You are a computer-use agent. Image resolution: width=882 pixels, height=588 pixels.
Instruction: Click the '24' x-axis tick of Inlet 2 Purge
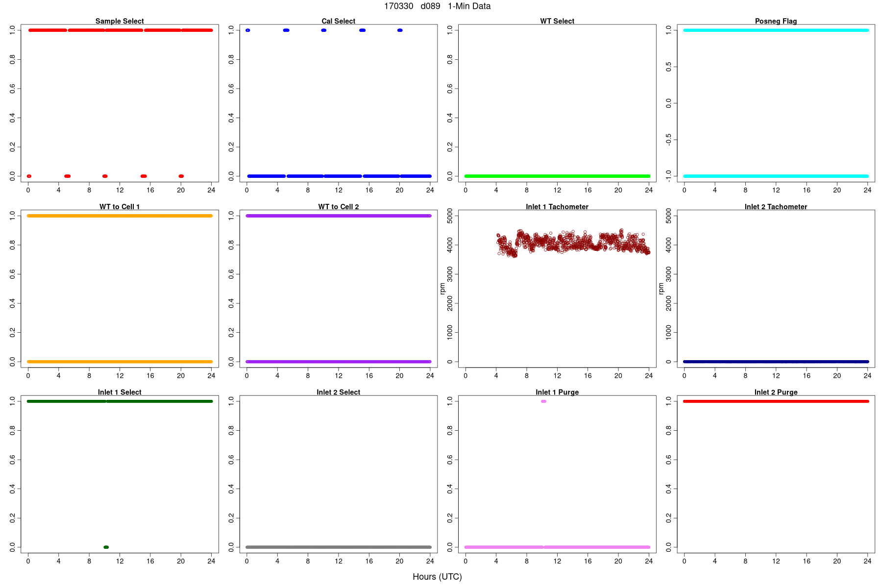click(867, 561)
